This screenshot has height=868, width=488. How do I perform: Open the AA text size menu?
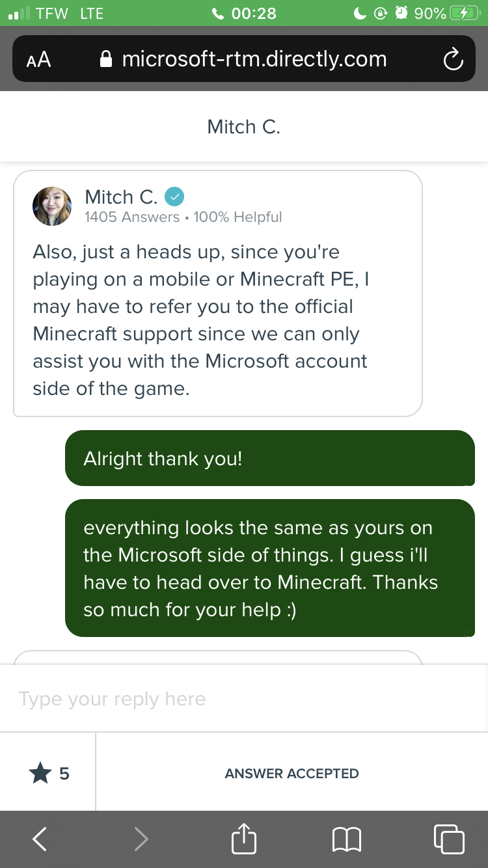38,60
